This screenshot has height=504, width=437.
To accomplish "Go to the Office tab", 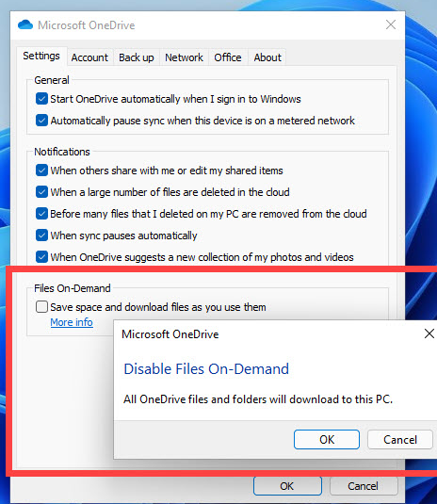I will (x=228, y=57).
